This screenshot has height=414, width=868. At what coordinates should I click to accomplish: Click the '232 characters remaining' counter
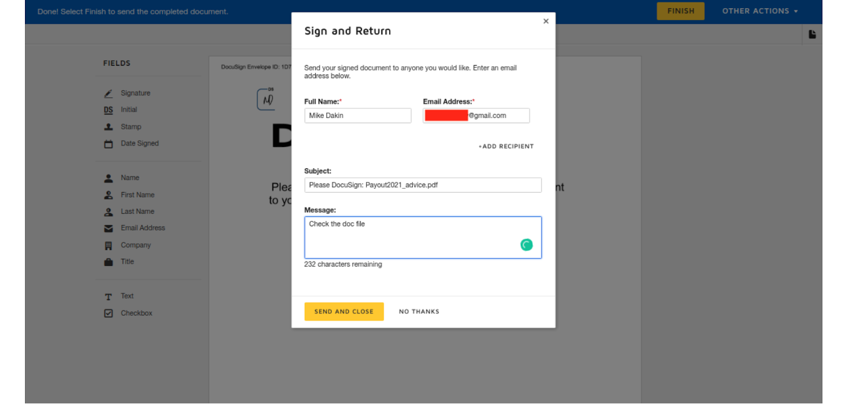coord(343,265)
